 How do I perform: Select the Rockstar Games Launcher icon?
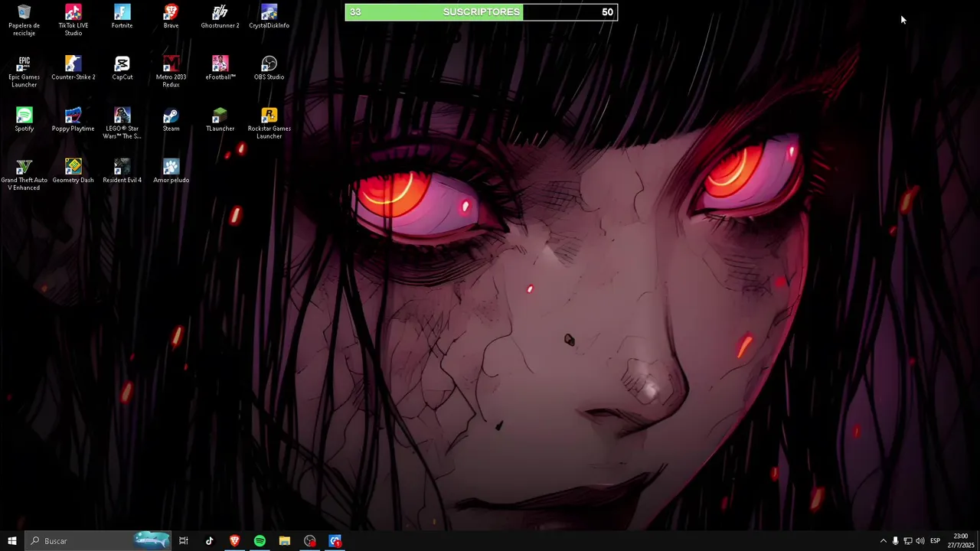(x=269, y=122)
